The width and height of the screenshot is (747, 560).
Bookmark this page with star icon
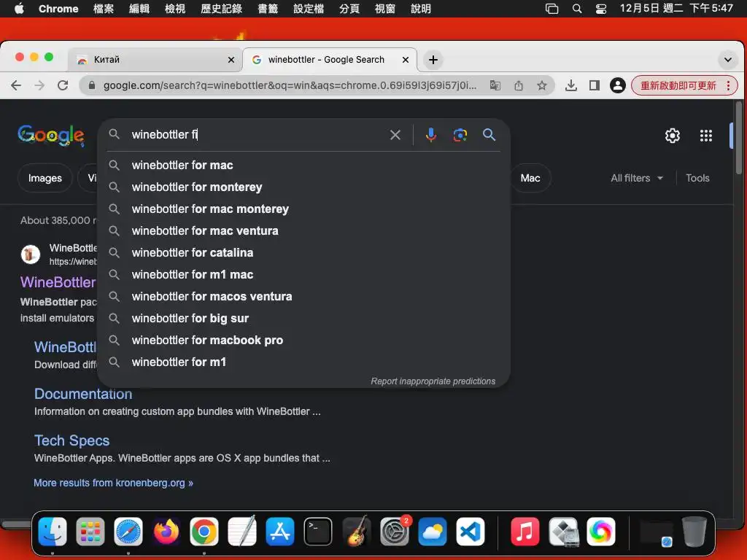(x=542, y=85)
